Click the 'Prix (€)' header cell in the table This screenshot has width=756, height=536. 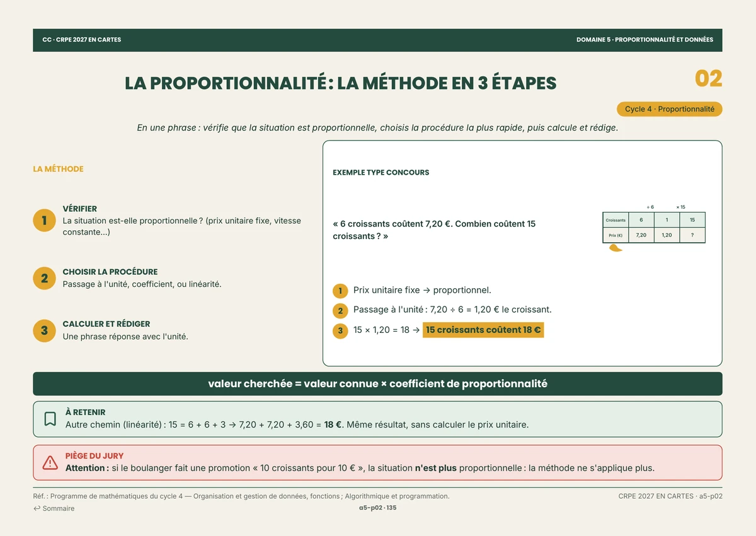tap(615, 235)
